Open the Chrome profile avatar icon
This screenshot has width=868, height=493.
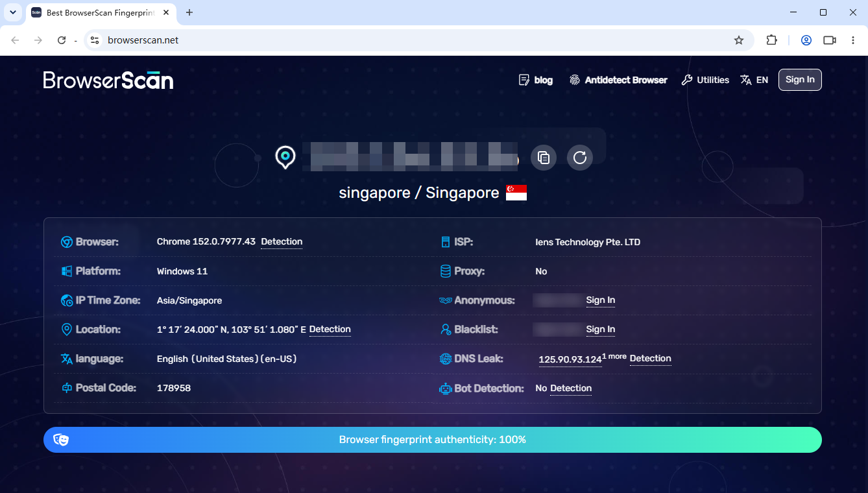(x=806, y=40)
